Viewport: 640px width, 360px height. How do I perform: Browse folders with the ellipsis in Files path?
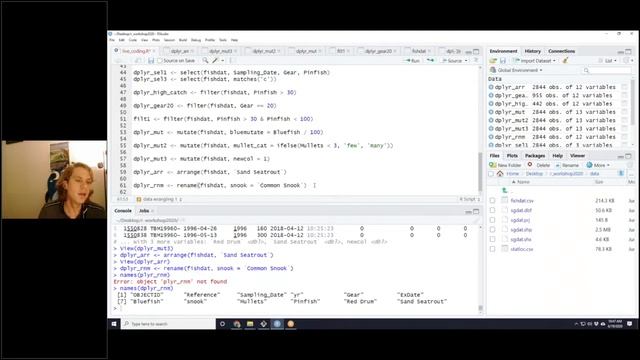coord(631,173)
